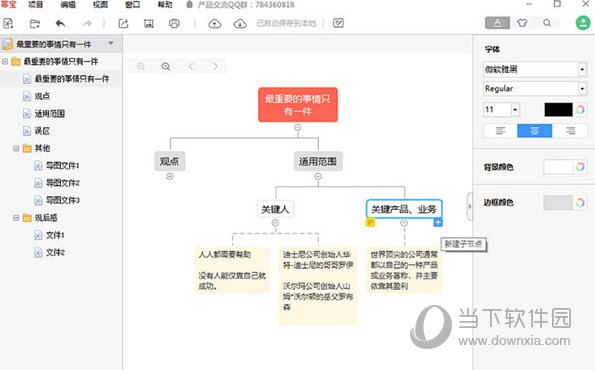This screenshot has width=595, height=370.
Task: Collapse the root project folder in tree
Action: tap(5, 61)
